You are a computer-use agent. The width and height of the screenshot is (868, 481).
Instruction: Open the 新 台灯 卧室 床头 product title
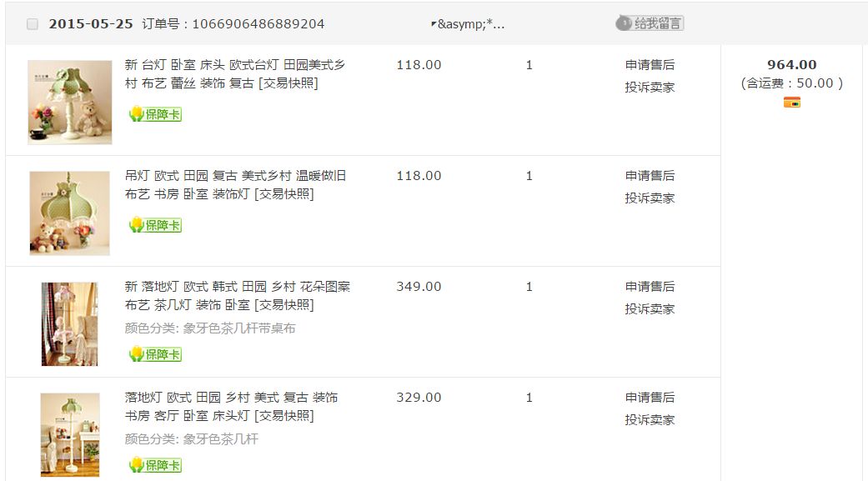pyautogui.click(x=234, y=65)
